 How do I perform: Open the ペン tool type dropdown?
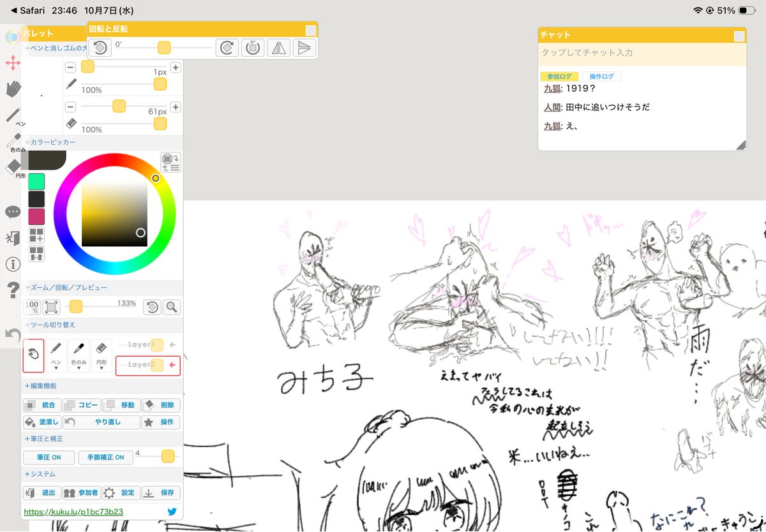56,356
